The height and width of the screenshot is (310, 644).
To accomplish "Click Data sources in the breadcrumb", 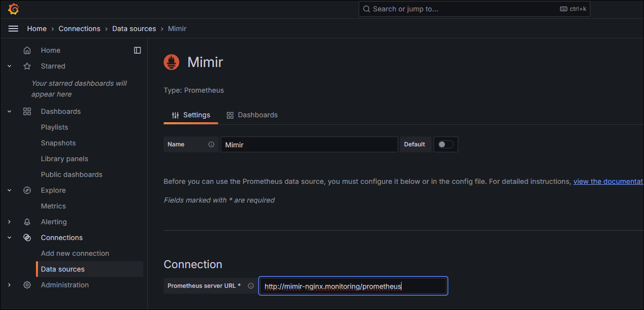I will (134, 29).
